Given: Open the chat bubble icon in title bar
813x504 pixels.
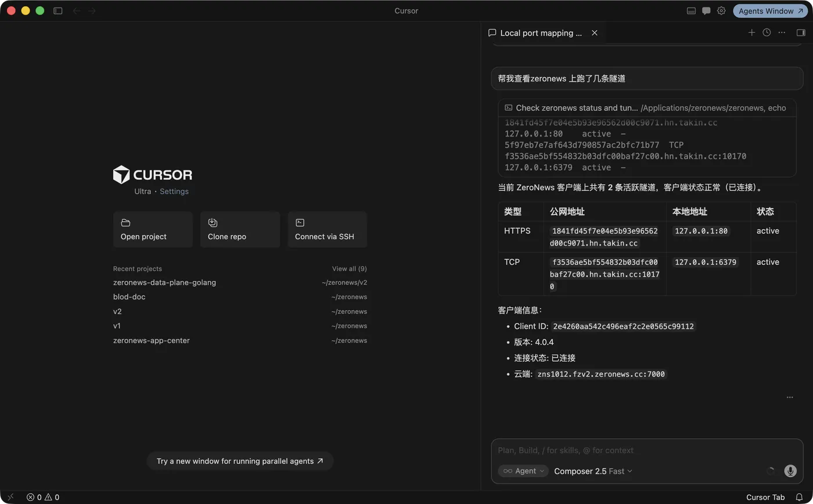Looking at the screenshot, I should click(x=706, y=10).
